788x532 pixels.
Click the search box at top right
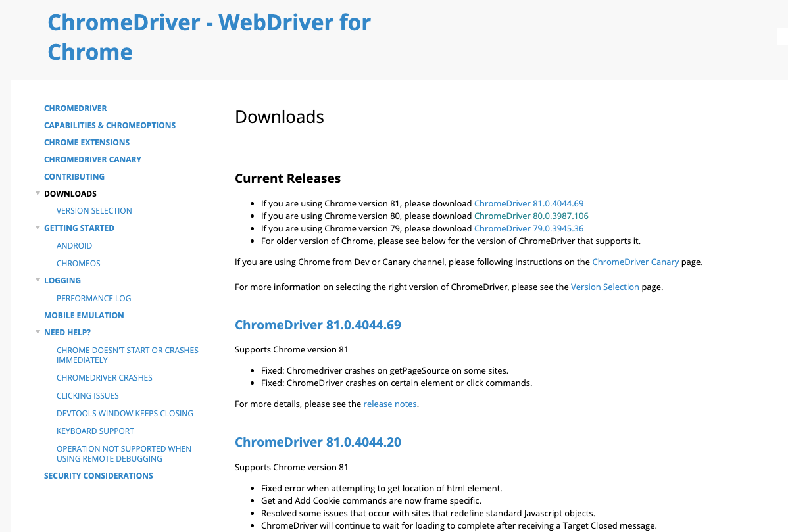782,37
